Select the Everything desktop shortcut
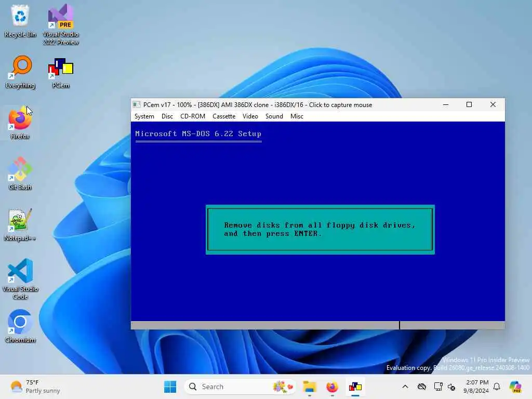Image resolution: width=532 pixels, height=399 pixels. [x=20, y=72]
